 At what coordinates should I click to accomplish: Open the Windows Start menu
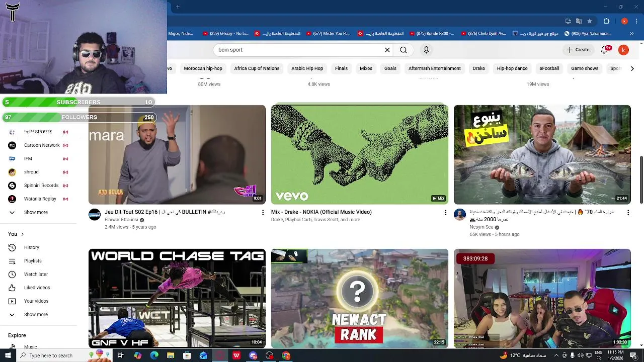[x=8, y=355]
